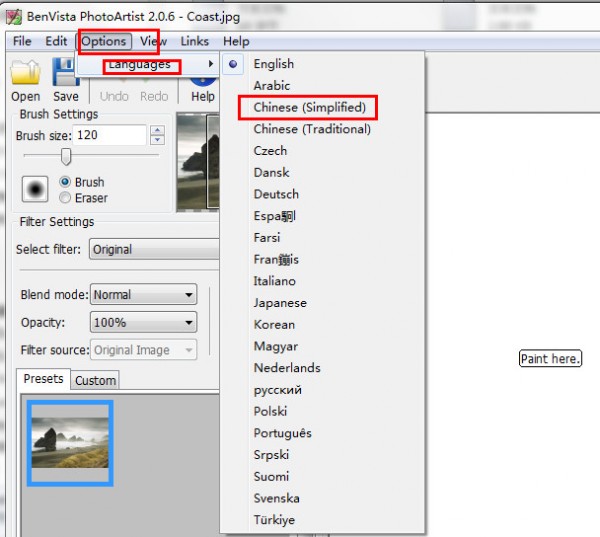Decrease brush size with down arrow

point(158,140)
